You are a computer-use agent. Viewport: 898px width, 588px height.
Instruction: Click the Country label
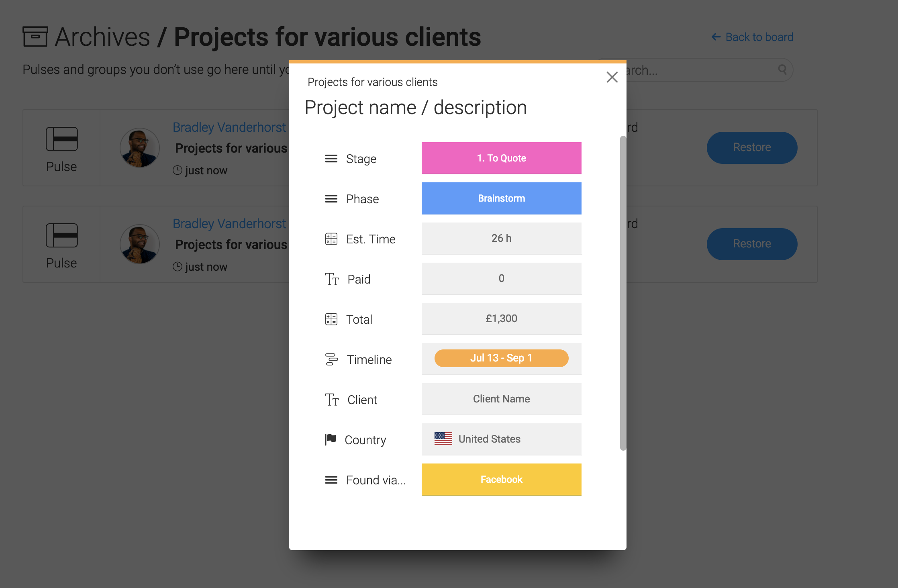pyautogui.click(x=365, y=440)
